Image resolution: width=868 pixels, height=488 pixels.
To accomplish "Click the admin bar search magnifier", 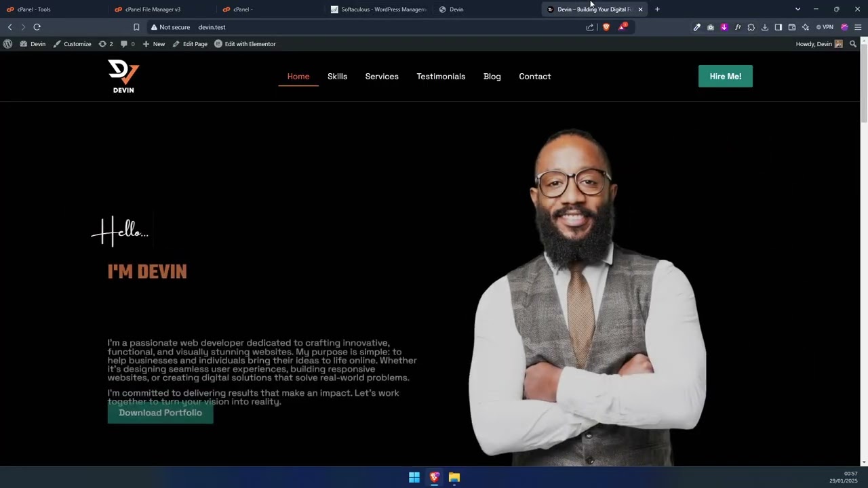I will 853,44.
